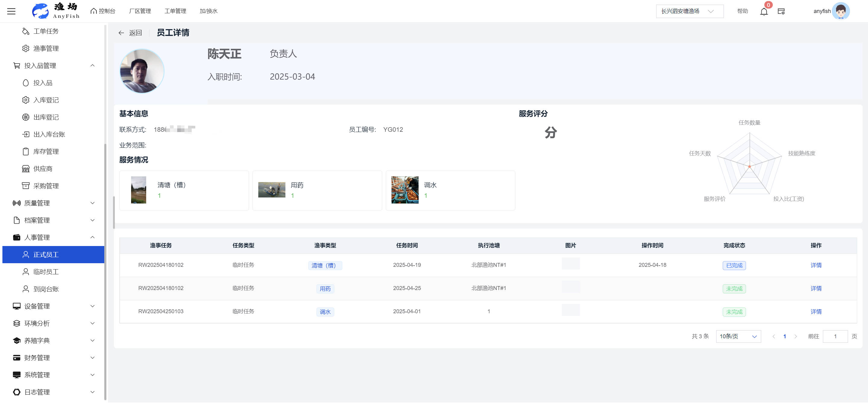868x407 pixels.
Task: Click the hamburger menu icon
Action: point(11,11)
